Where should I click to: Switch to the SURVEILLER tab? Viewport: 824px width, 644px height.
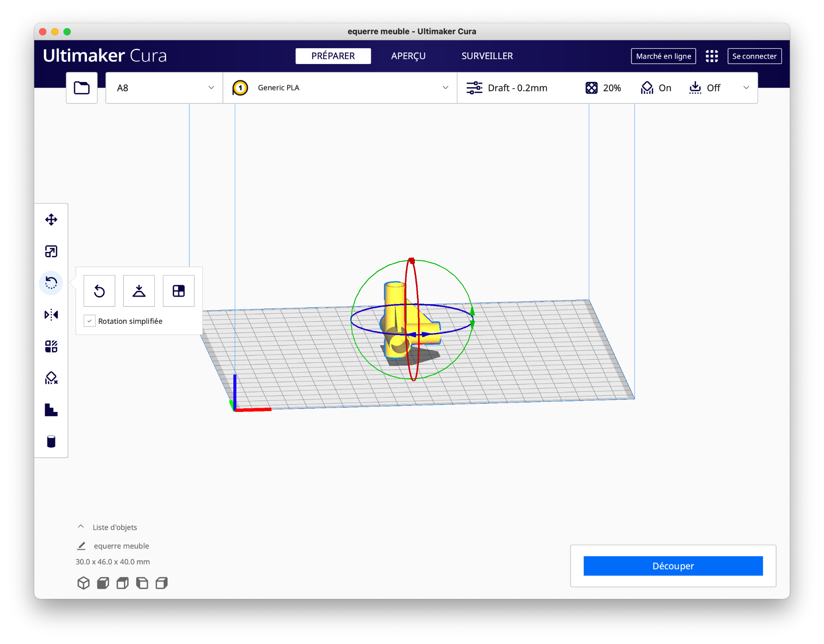pos(487,56)
